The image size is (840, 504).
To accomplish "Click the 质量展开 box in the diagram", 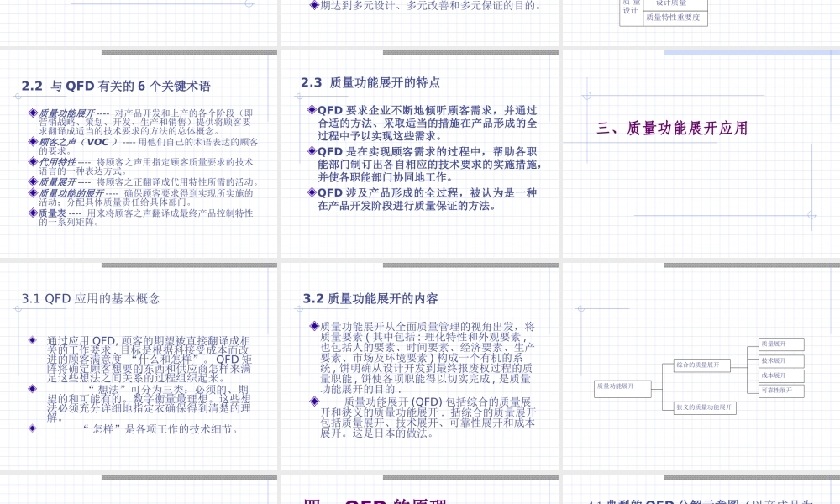I will point(781,344).
